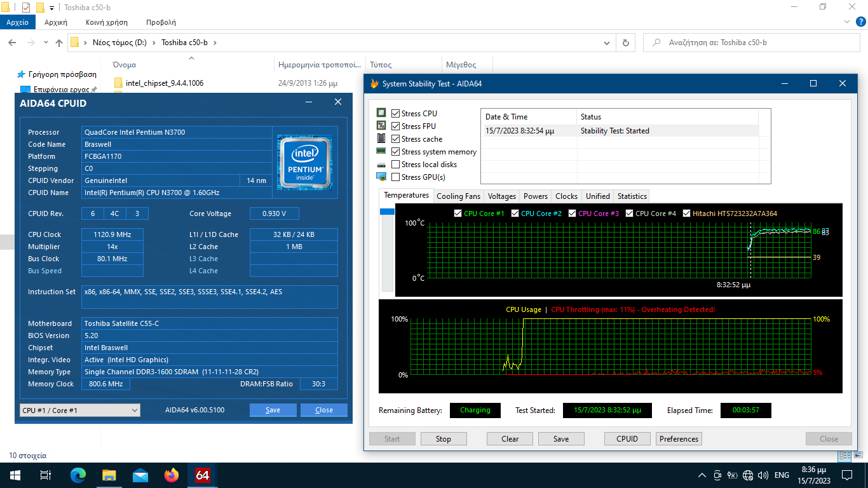Click Save in AIDA64 CPUID window
This screenshot has height=488, width=868.
coord(273,410)
